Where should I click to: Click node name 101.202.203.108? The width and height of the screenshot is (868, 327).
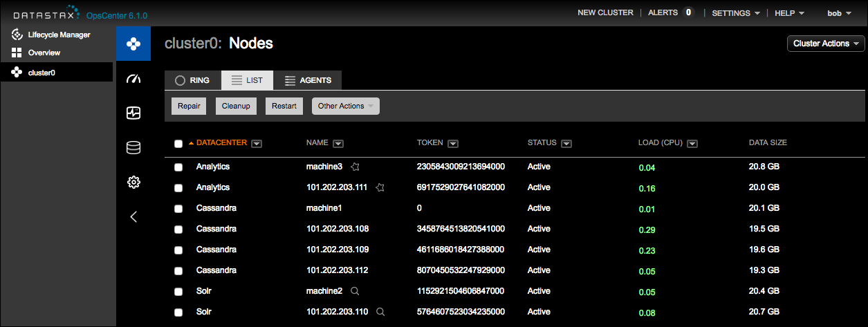click(x=338, y=229)
